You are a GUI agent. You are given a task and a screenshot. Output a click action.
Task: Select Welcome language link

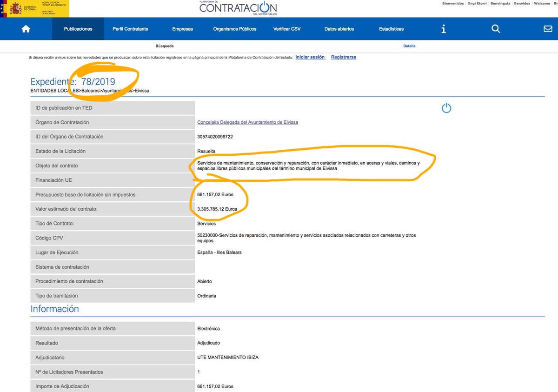click(542, 3)
